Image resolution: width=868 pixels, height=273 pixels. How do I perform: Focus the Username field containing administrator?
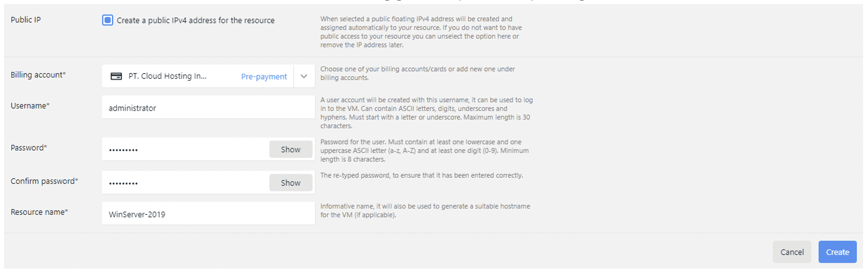click(x=208, y=108)
